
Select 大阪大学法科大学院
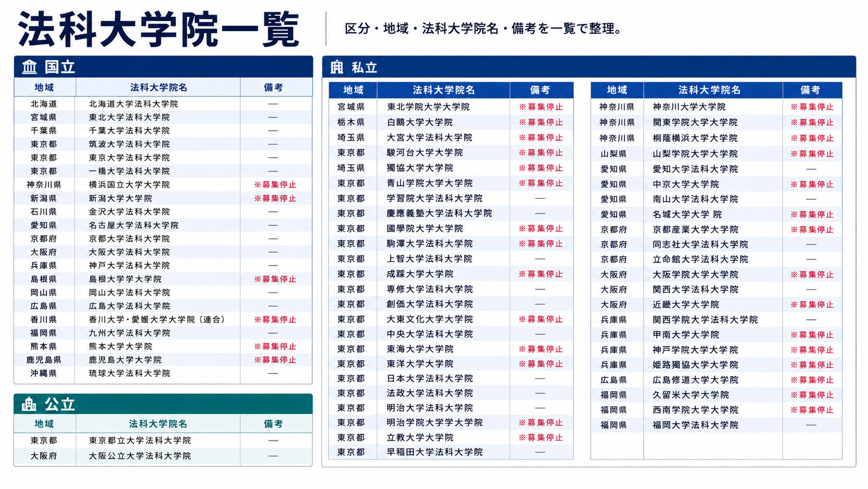[129, 252]
